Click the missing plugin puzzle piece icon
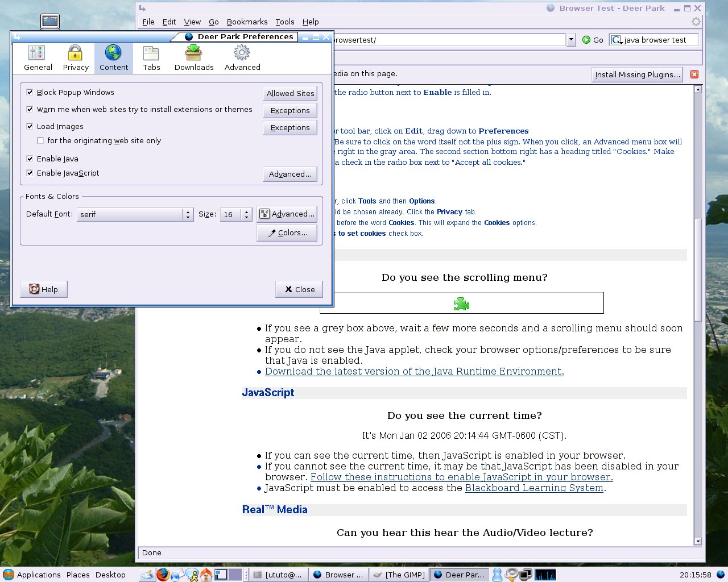 click(x=461, y=304)
